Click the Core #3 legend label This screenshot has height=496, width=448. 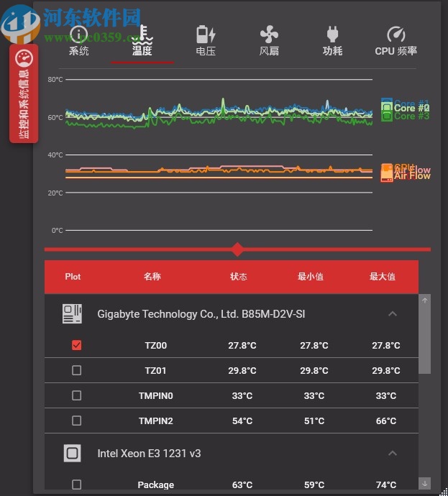click(412, 116)
